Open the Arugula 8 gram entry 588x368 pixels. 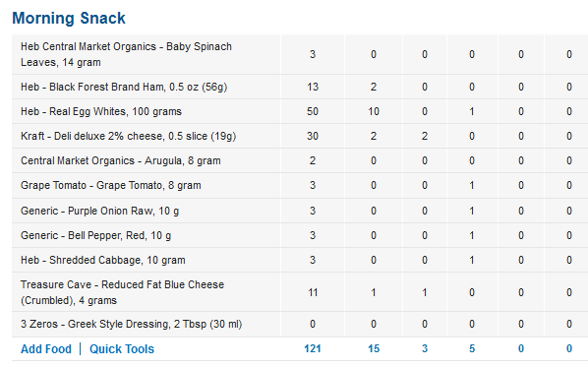coord(120,160)
